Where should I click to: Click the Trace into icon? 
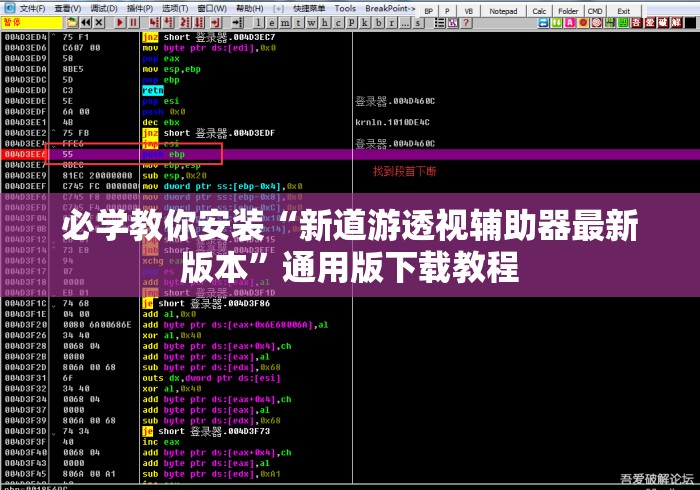click(185, 22)
